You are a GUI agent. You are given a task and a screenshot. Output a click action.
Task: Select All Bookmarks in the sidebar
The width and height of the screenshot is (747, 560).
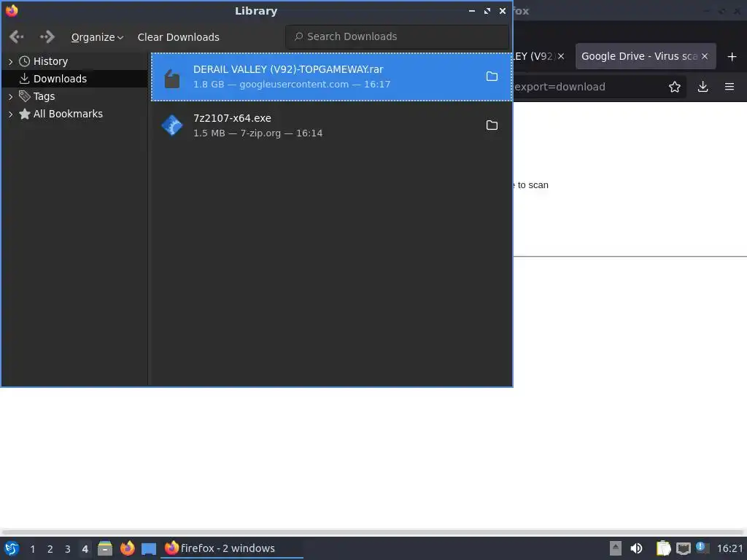tap(68, 114)
